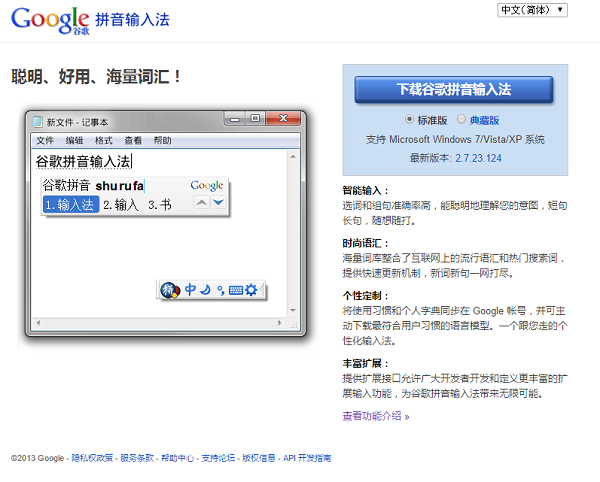The height and width of the screenshot is (482, 600).
Task: Click the Notepad title 新文件 - 记事本
Action: click(x=77, y=122)
